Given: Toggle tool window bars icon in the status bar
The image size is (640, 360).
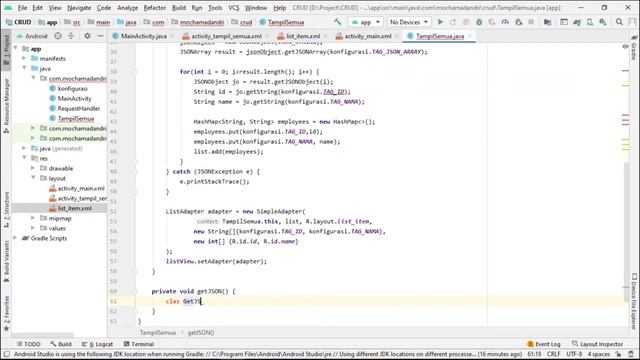Looking at the screenshot, I should (x=7, y=354).
